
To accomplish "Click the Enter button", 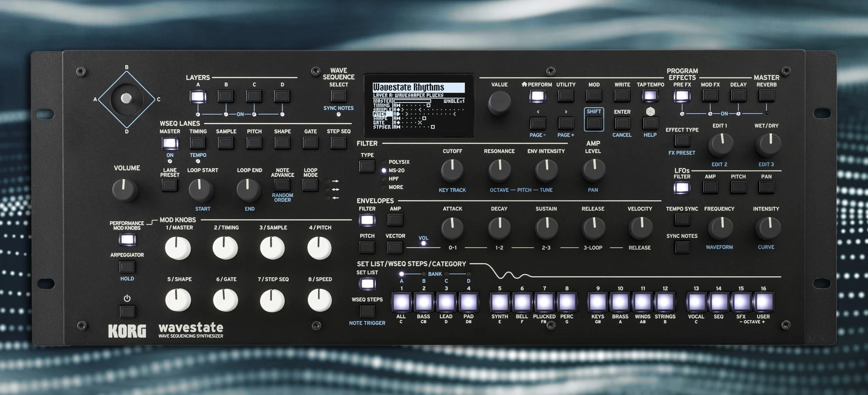I will [x=622, y=123].
